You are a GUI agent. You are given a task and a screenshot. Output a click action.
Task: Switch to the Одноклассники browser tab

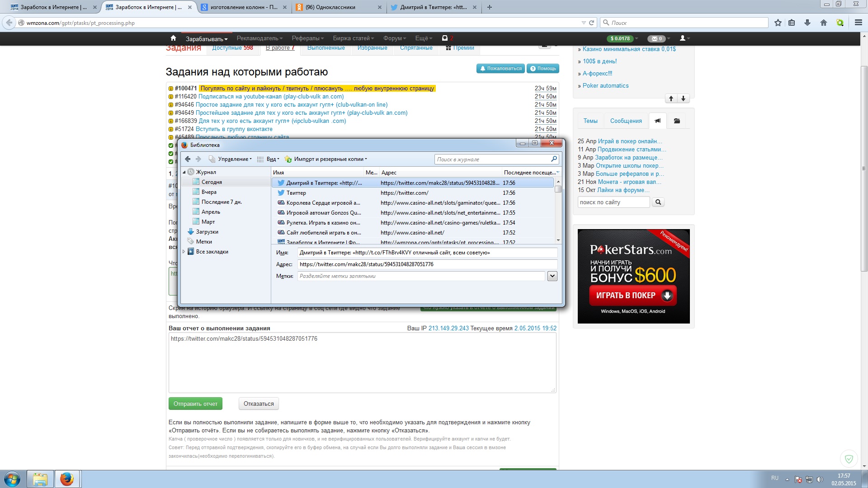pyautogui.click(x=330, y=7)
